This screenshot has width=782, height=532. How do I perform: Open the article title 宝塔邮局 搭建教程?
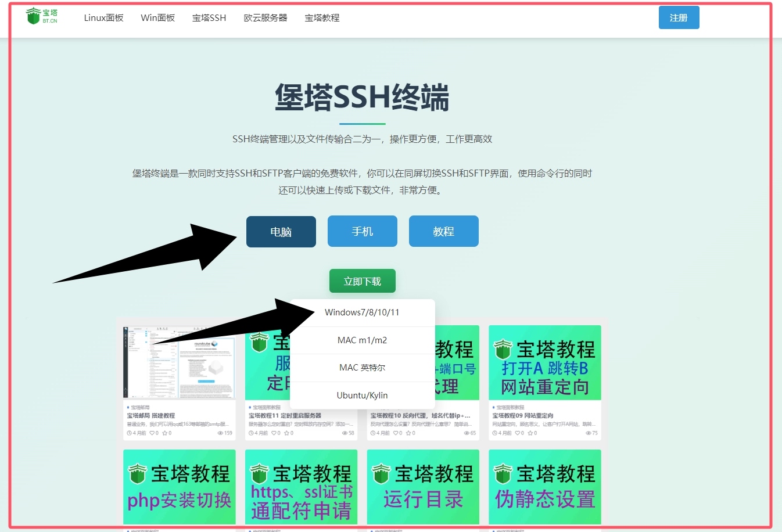151,416
